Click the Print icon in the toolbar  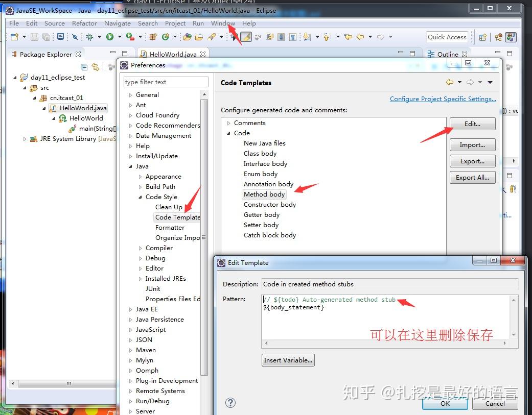tap(60, 37)
